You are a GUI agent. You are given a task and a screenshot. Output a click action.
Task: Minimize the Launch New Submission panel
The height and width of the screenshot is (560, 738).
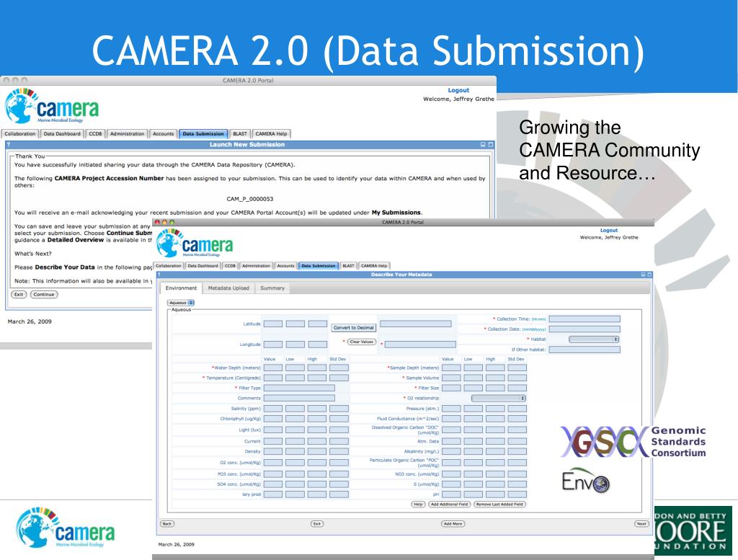[x=483, y=144]
